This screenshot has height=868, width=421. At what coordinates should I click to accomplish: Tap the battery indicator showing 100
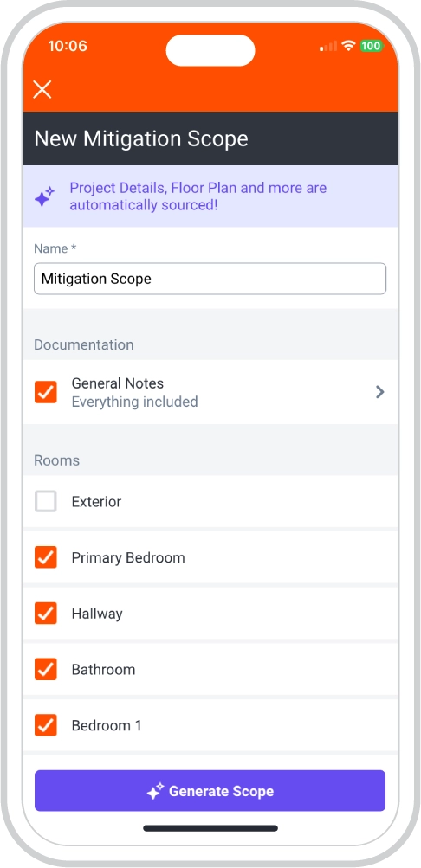[x=371, y=46]
